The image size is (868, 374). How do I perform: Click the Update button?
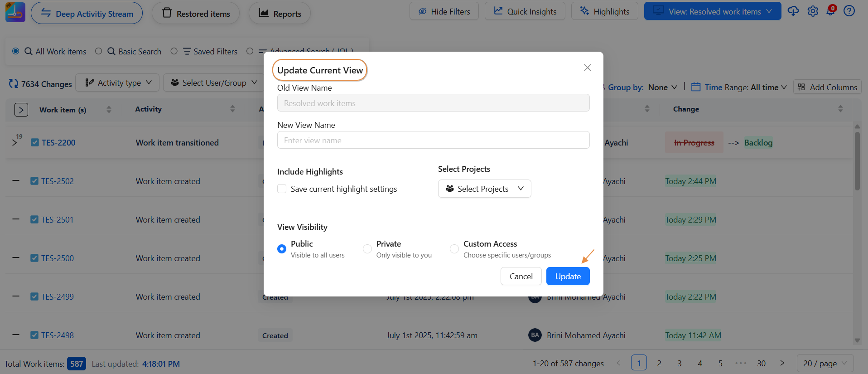tap(568, 277)
